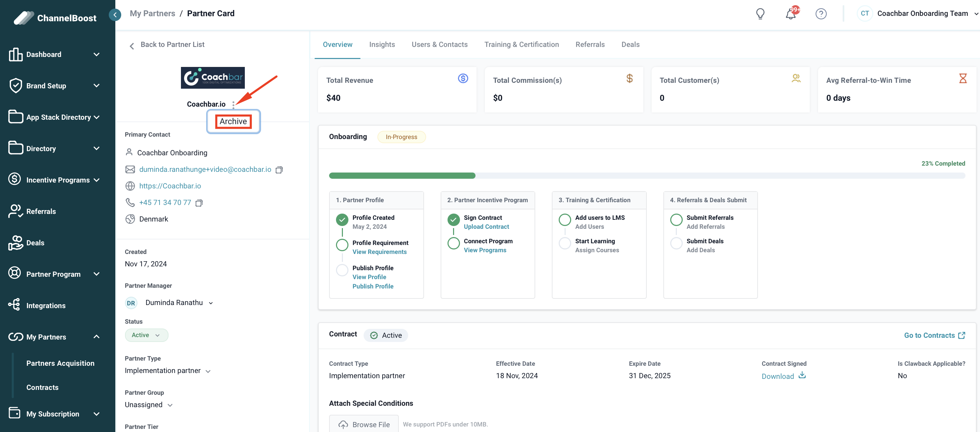Click the Coachbar logo thumbnail
The height and width of the screenshot is (432, 980).
point(212,78)
